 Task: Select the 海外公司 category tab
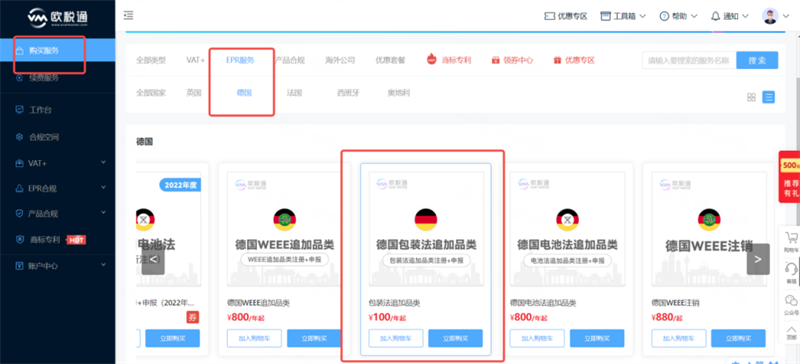tap(340, 60)
